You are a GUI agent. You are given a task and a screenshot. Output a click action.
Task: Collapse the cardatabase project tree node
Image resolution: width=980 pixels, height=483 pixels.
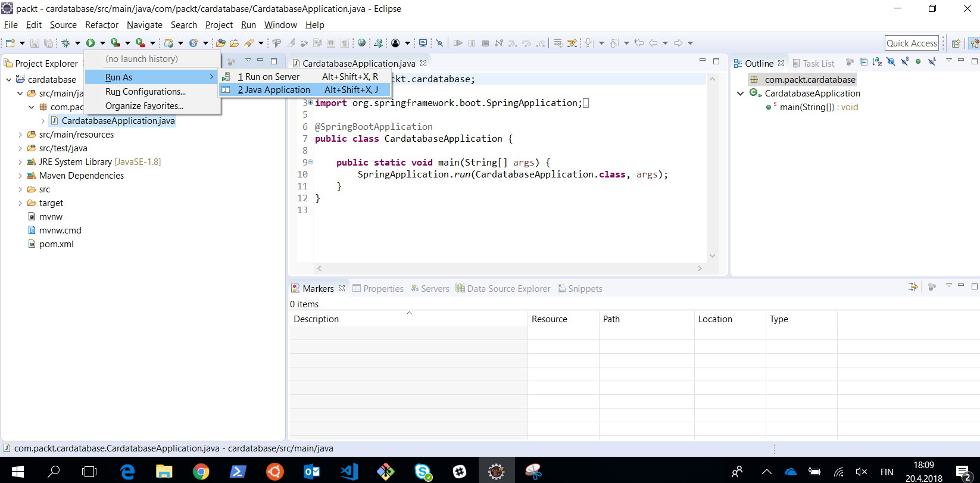click(8, 79)
